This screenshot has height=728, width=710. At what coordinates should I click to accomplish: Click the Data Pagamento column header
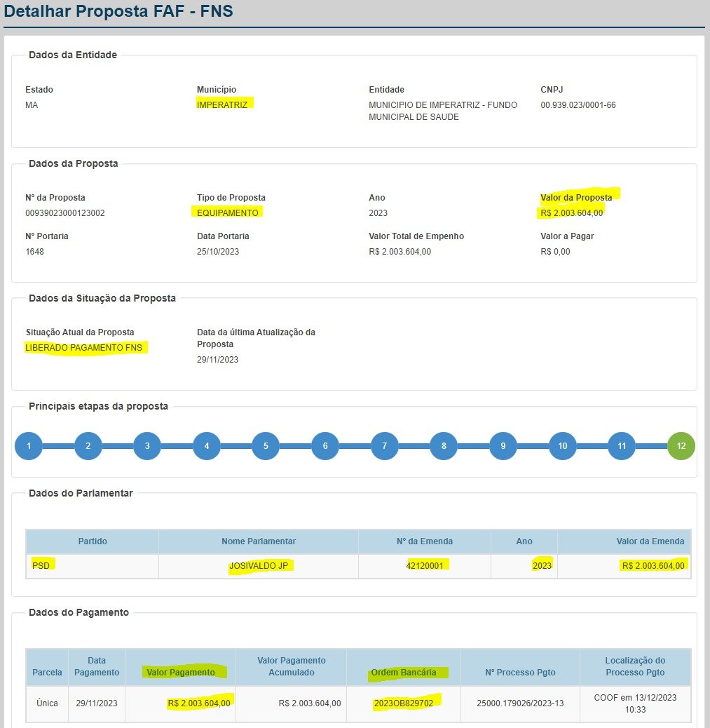(x=97, y=666)
